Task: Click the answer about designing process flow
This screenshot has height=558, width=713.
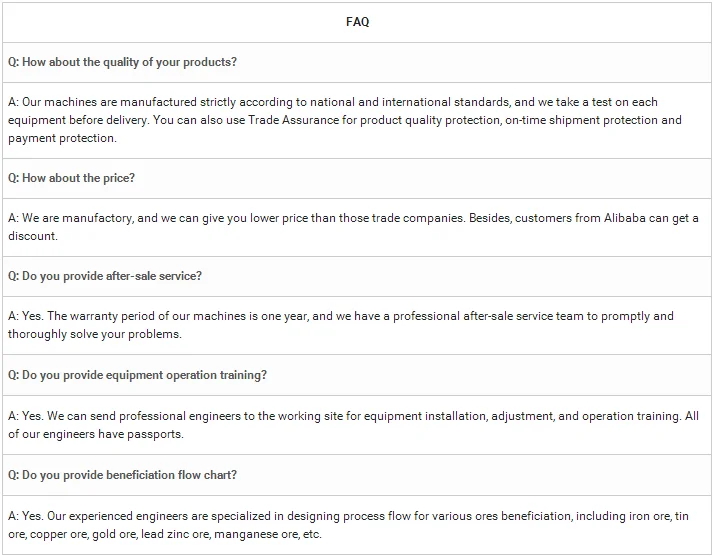Action: click(357, 525)
